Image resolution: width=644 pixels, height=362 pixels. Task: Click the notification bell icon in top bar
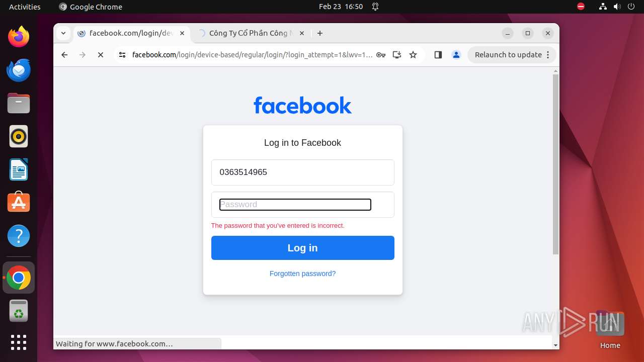tap(375, 7)
